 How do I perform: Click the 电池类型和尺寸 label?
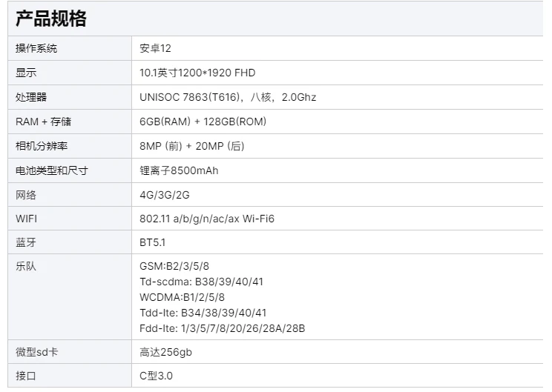pyautogui.click(x=52, y=170)
